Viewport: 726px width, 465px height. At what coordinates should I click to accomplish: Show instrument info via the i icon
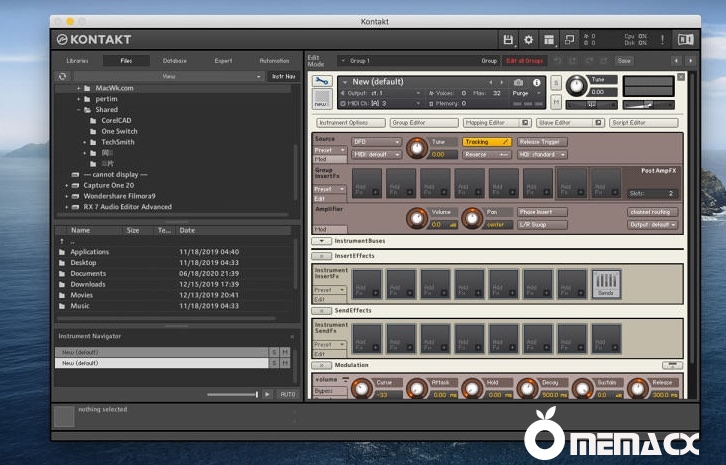[536, 82]
